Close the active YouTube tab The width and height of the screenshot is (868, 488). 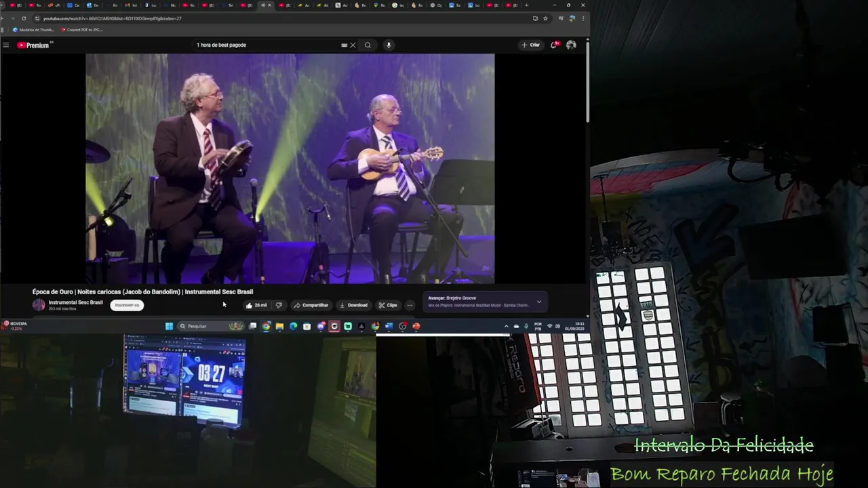(270, 5)
